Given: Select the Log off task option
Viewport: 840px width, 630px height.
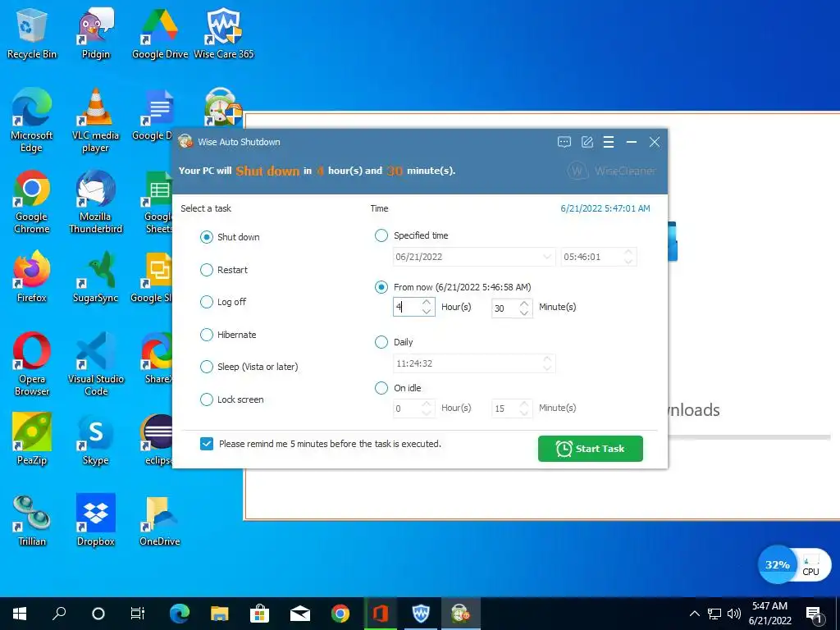Looking at the screenshot, I should (206, 302).
